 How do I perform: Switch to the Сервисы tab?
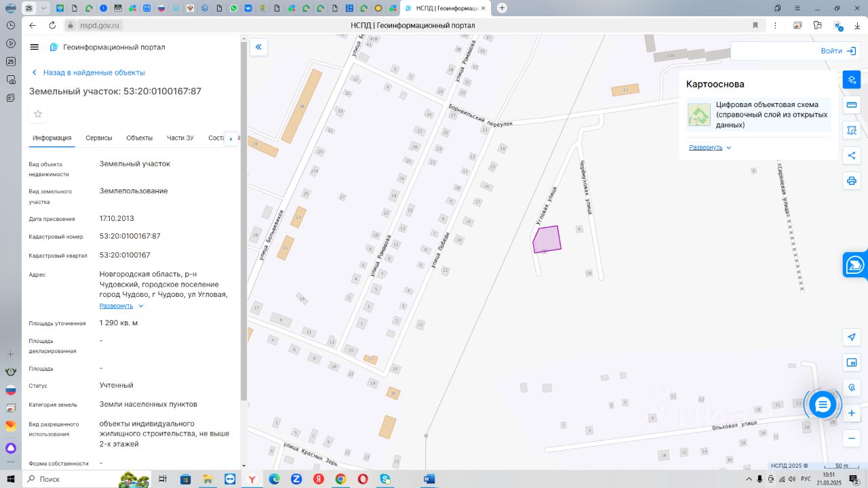99,138
